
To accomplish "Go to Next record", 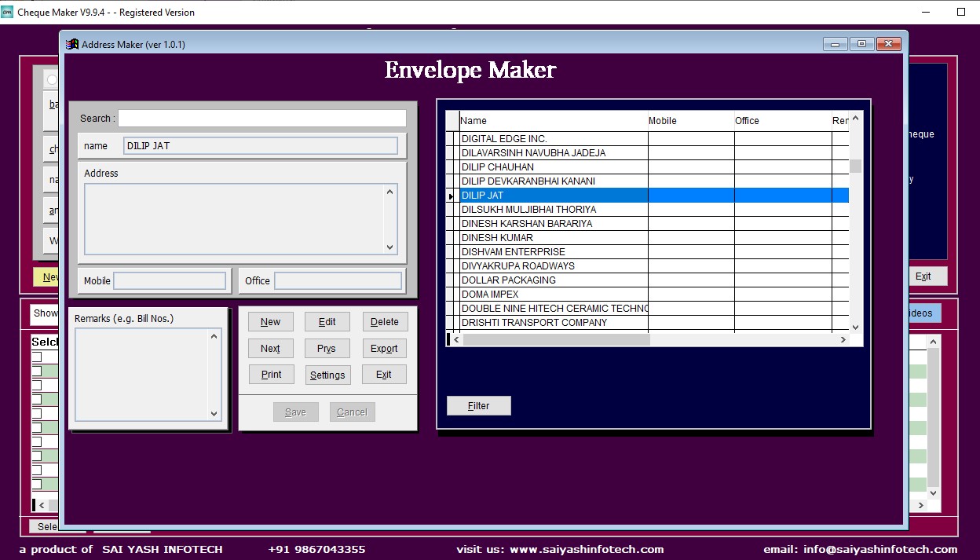I will point(271,349).
